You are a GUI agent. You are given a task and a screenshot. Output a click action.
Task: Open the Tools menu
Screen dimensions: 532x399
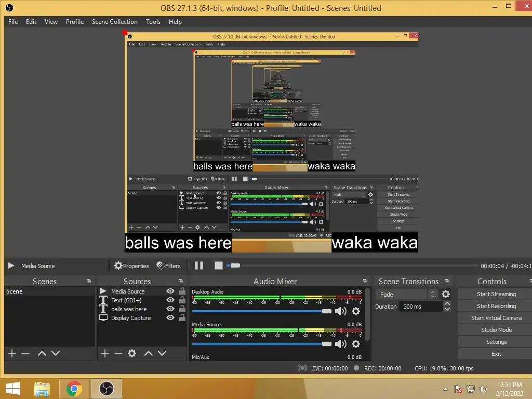pyautogui.click(x=153, y=22)
